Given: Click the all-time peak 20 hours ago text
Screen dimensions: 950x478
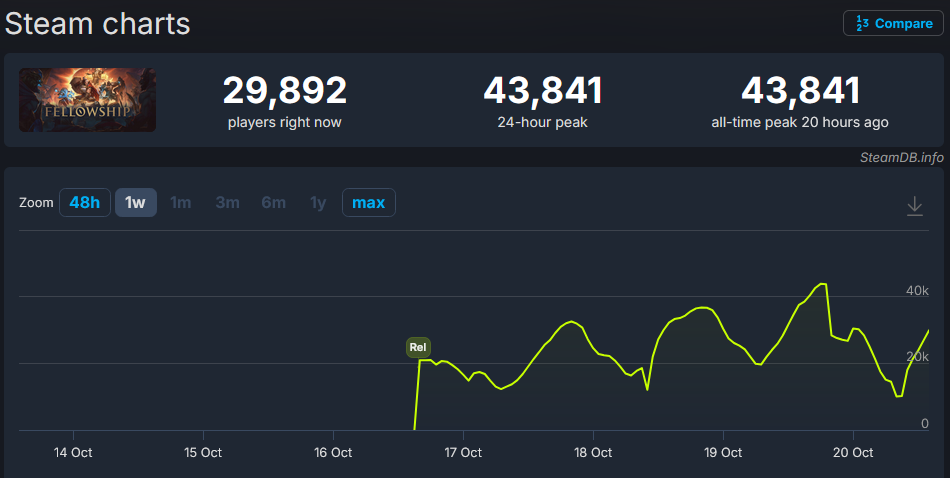Looking at the screenshot, I should tap(800, 122).
